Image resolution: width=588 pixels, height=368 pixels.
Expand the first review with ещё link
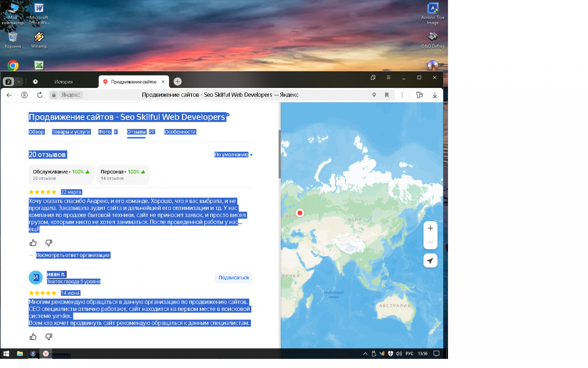pyautogui.click(x=34, y=229)
